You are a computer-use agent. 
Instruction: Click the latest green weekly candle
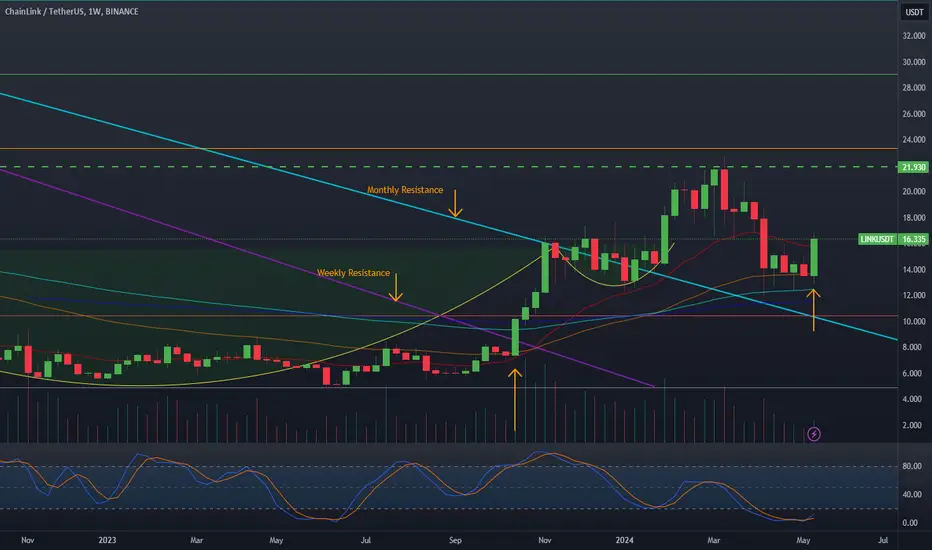(x=814, y=257)
